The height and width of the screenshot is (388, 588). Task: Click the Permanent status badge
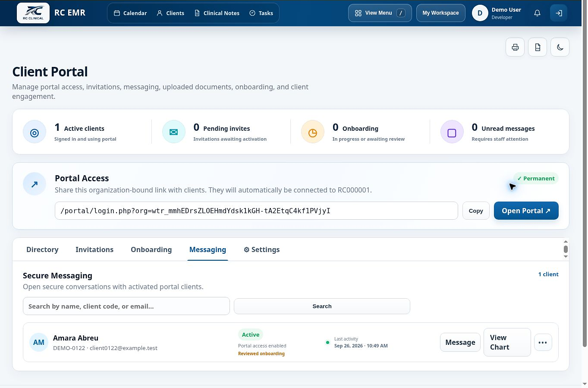coord(535,178)
